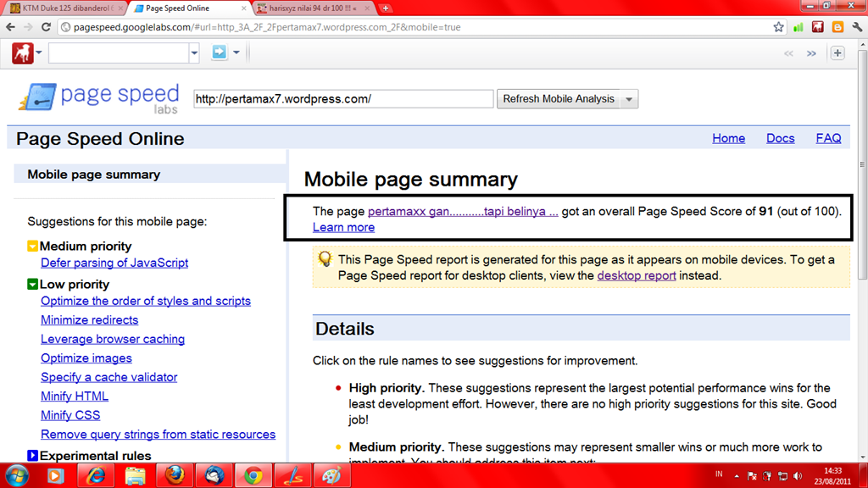Click the URL input field for analysis
Viewport: 868px width, 488px height.
[342, 99]
